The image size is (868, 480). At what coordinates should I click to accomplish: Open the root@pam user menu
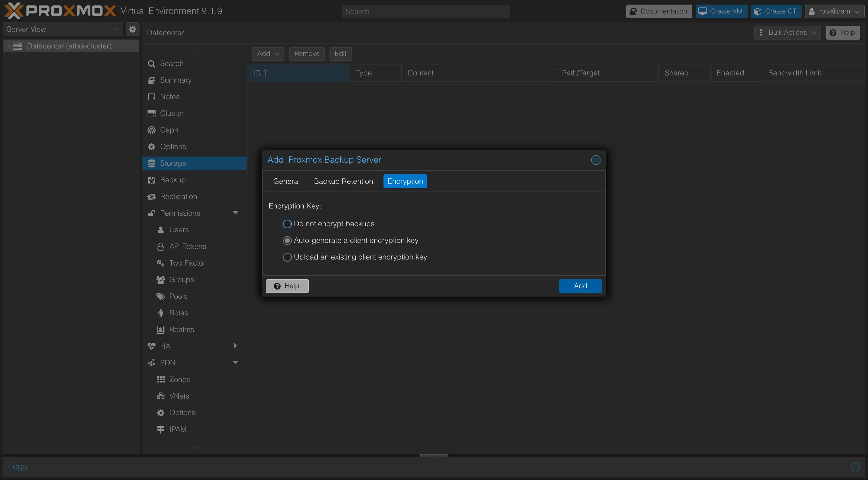point(834,11)
